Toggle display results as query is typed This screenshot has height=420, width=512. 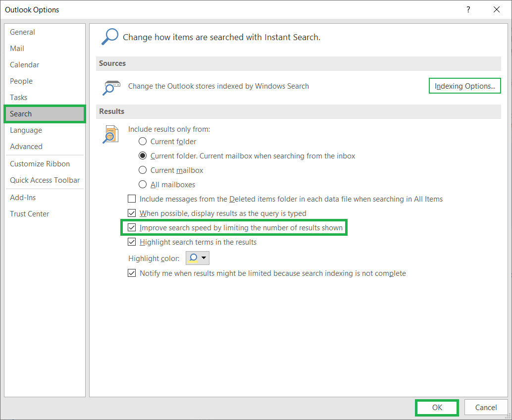click(132, 213)
